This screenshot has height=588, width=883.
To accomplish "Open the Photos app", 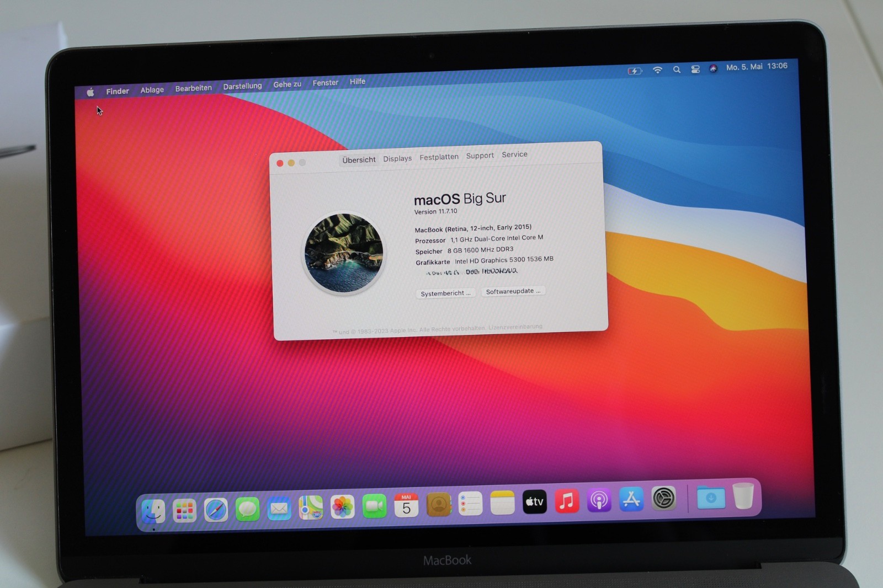I will [x=342, y=506].
